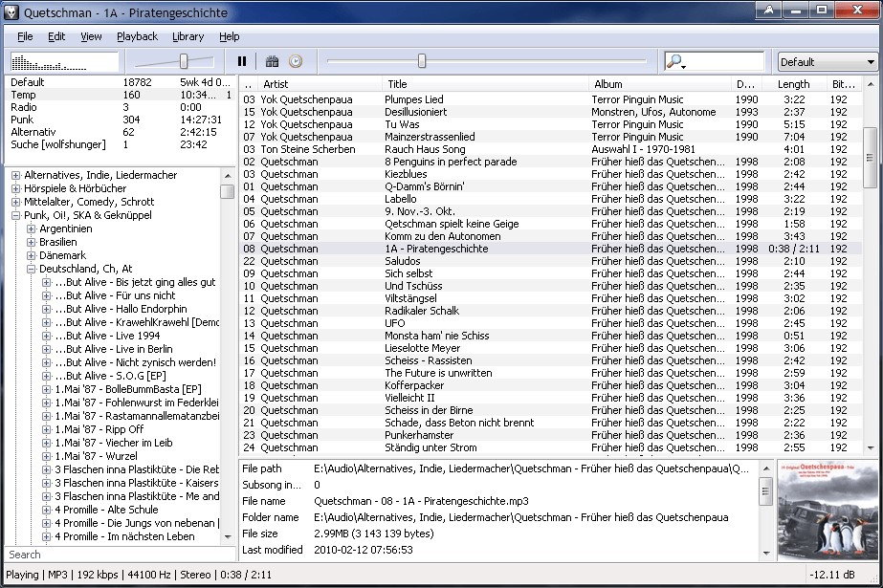Click the clock icon in the toolbar

point(295,60)
